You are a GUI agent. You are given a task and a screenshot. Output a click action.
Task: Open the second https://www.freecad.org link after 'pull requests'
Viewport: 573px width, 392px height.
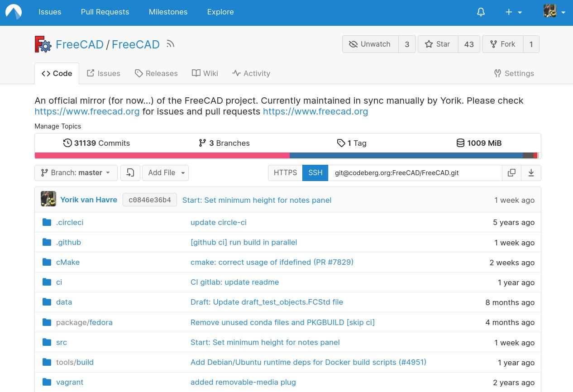[315, 111]
